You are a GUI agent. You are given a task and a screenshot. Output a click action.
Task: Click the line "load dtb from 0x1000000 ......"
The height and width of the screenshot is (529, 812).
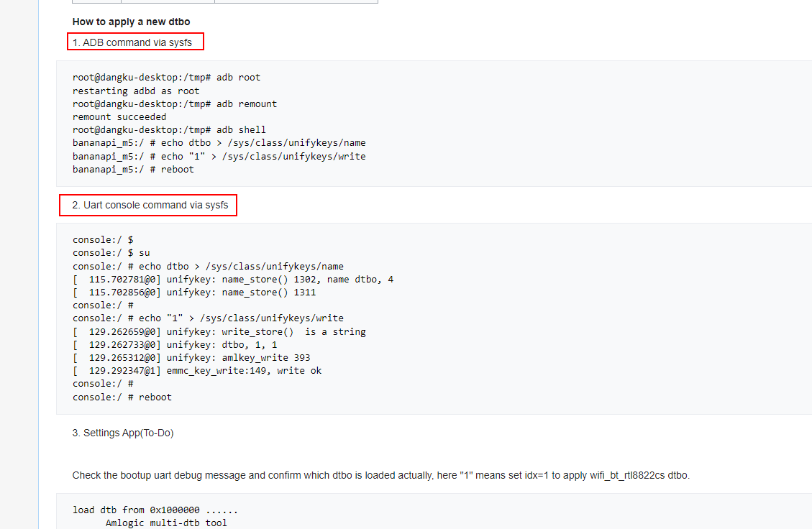coord(155,510)
